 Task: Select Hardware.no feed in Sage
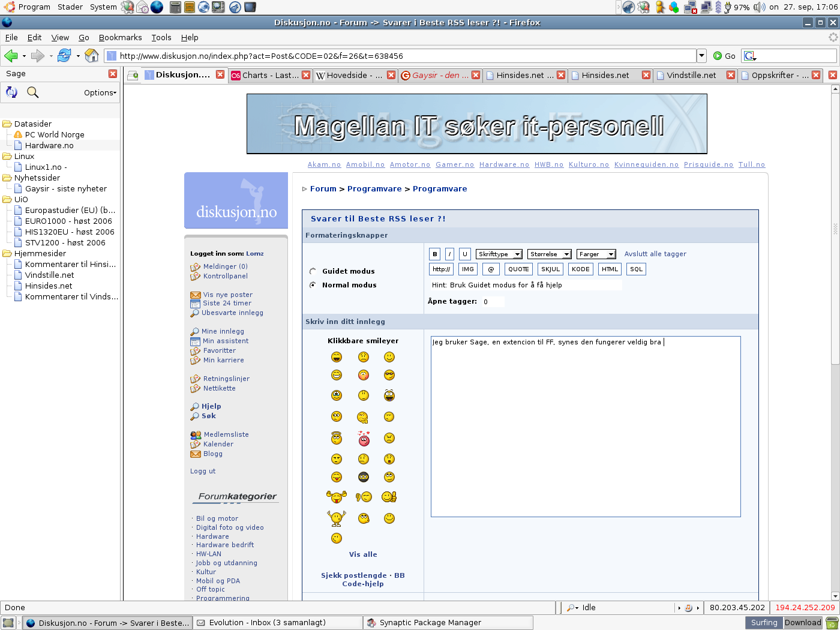(x=49, y=145)
